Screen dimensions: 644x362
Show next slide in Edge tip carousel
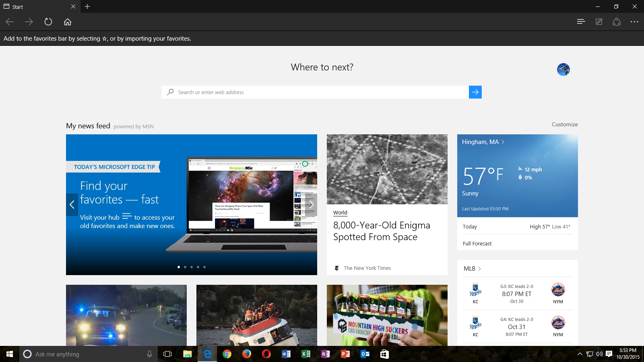tap(311, 205)
